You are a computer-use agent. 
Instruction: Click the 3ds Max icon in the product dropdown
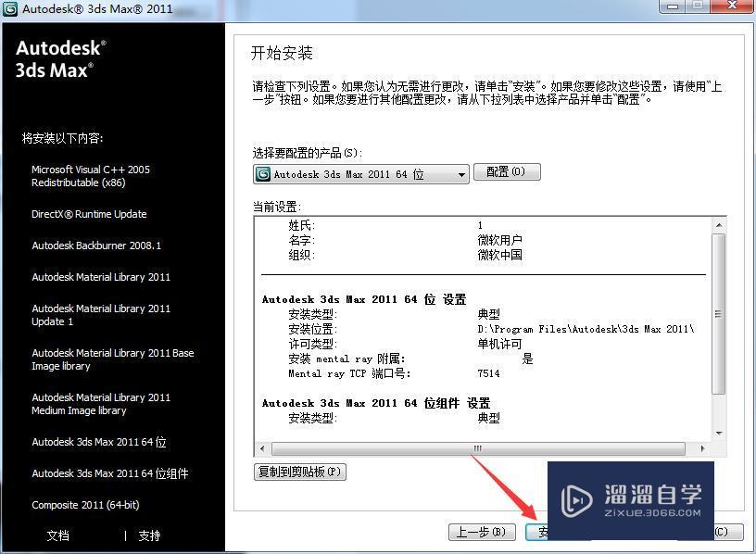263,173
